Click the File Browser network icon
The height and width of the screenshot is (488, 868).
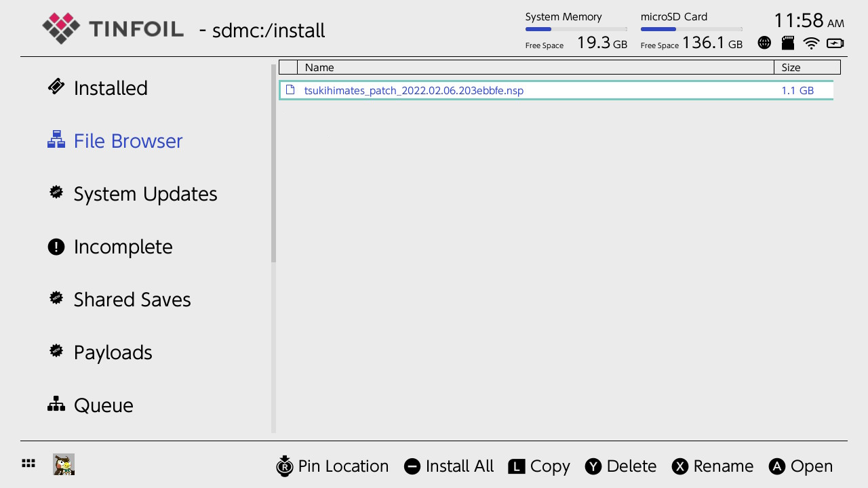(x=56, y=140)
